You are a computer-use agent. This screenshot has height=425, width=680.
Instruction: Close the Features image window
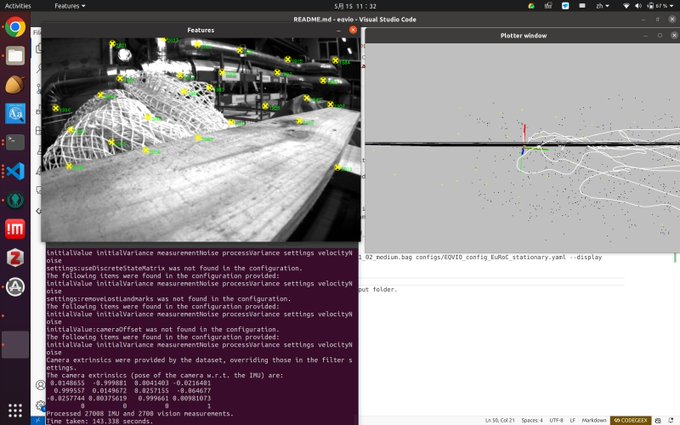[353, 30]
